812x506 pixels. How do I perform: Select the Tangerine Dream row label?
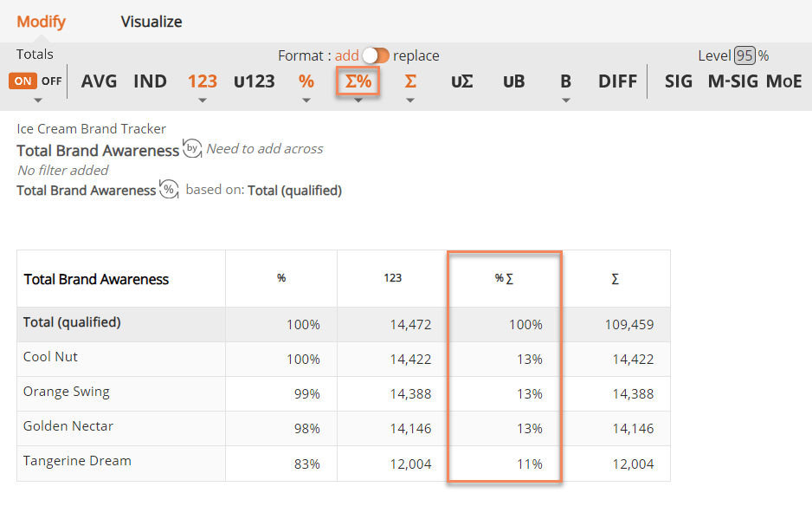(77, 461)
